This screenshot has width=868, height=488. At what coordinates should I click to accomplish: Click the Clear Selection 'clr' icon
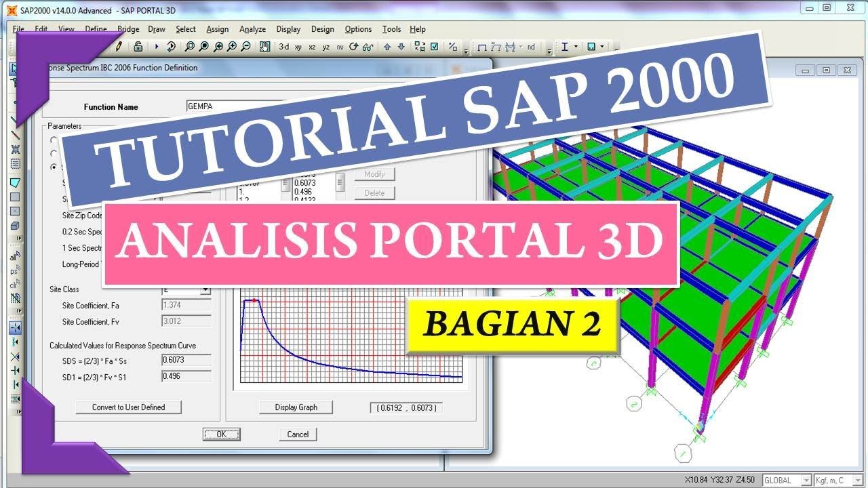15,285
